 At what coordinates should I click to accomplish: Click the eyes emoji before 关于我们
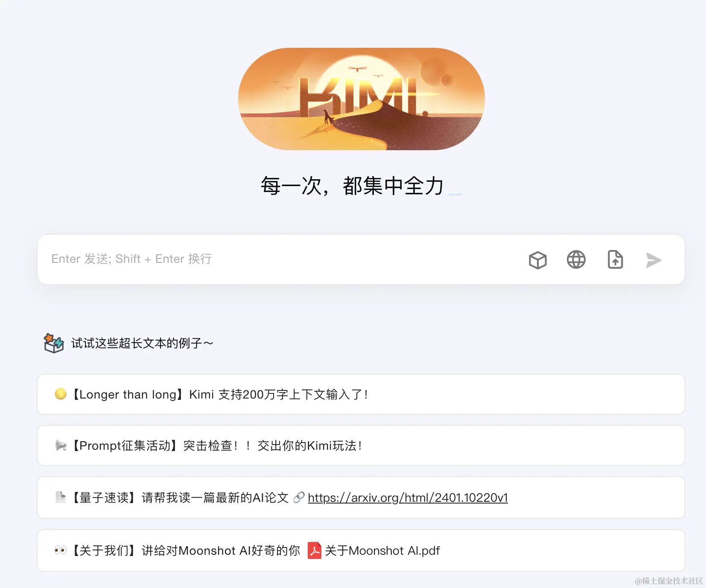click(x=61, y=550)
